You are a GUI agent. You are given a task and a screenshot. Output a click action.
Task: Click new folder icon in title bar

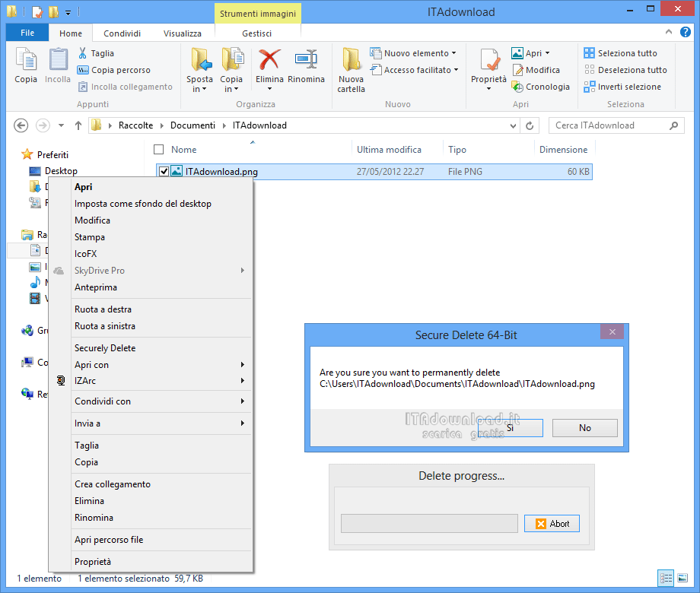pyautogui.click(x=53, y=12)
